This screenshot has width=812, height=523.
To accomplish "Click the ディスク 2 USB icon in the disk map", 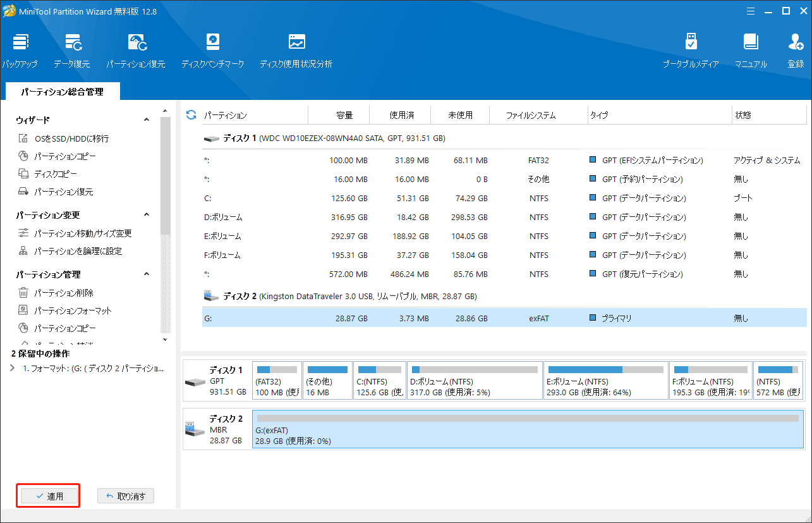I will 195,429.
